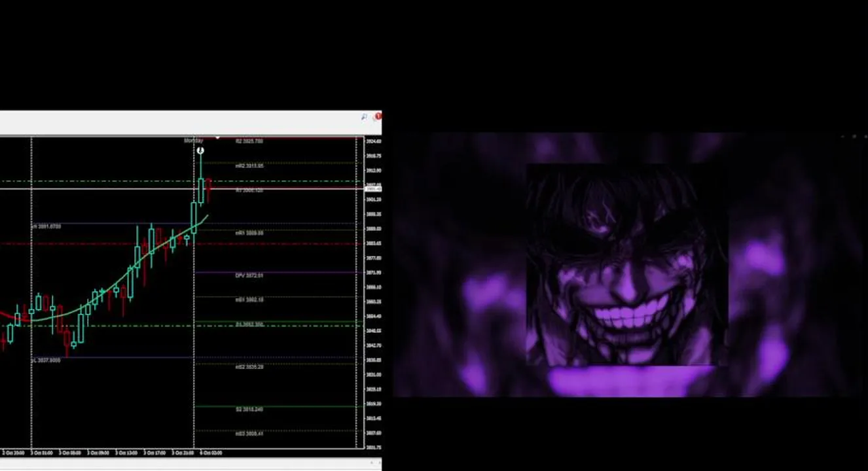868x471 pixels.
Task: Click the Monday day label at chart top
Action: point(193,141)
